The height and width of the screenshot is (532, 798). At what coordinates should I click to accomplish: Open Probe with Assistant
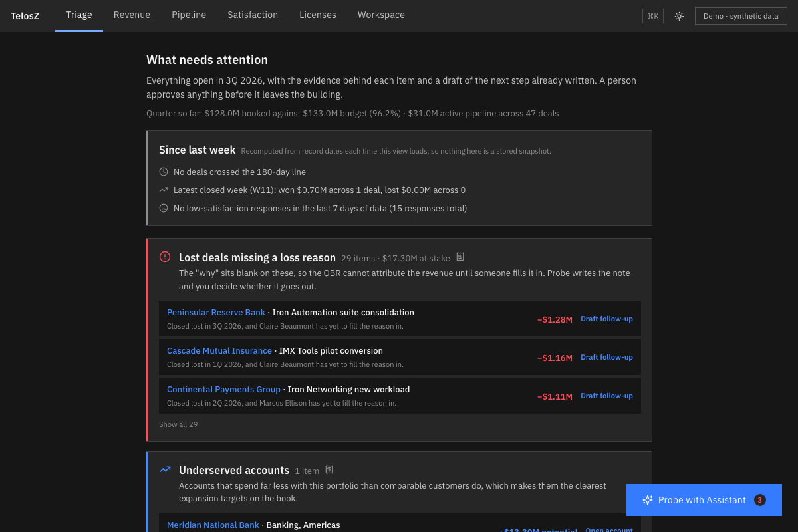704,500
